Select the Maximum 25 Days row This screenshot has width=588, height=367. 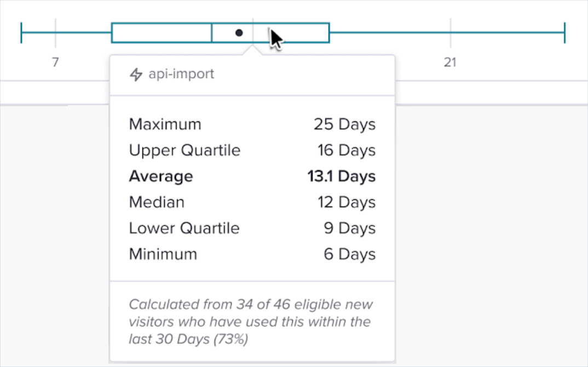[252, 124]
